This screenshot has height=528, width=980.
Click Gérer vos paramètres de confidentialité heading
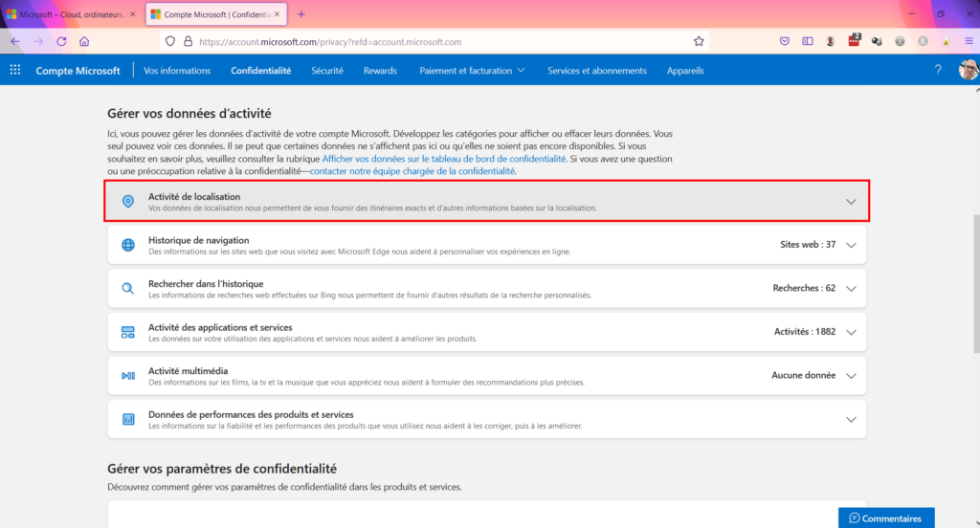pos(222,469)
